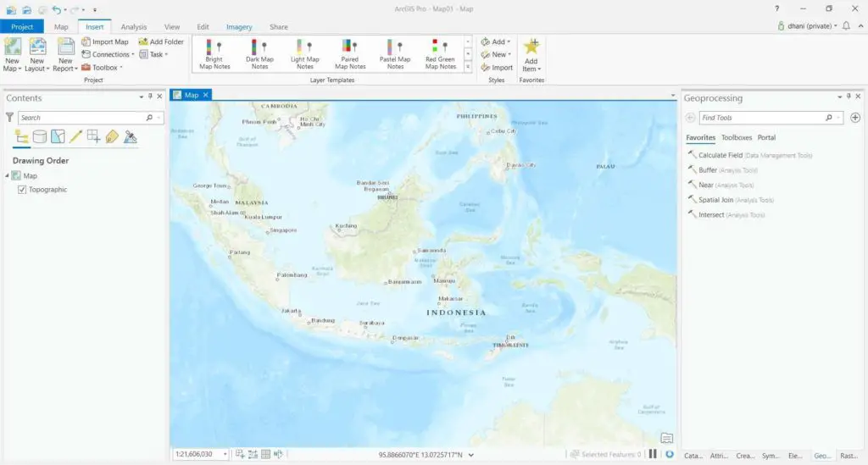Close the Map view tab
This screenshot has width=868, height=465.
[x=205, y=95]
